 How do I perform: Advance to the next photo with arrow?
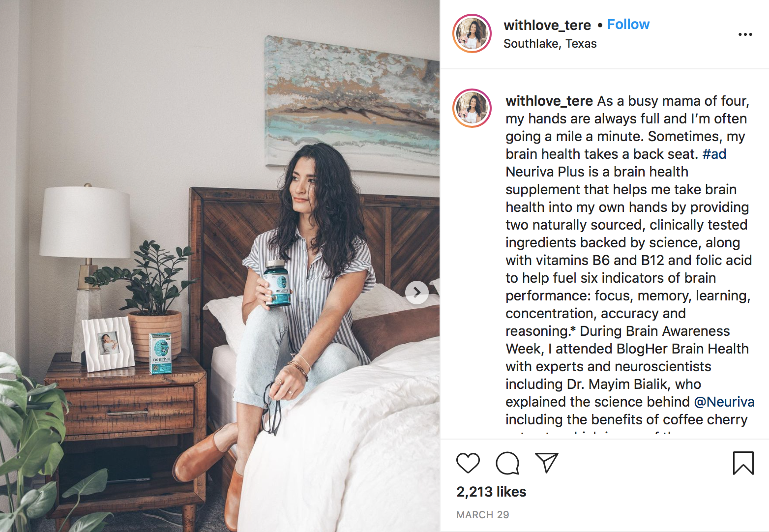[417, 292]
